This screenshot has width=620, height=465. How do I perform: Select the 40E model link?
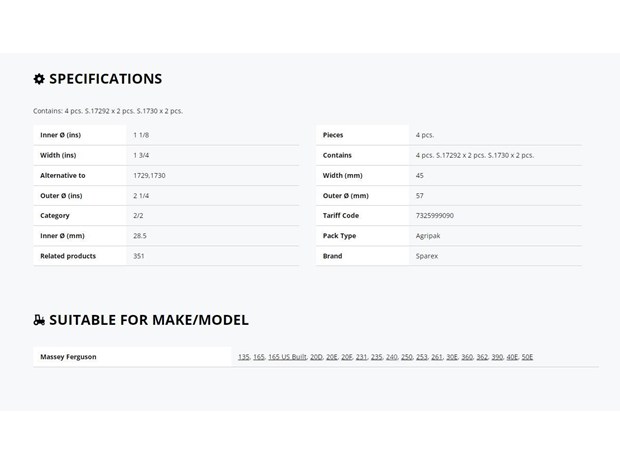(512, 357)
